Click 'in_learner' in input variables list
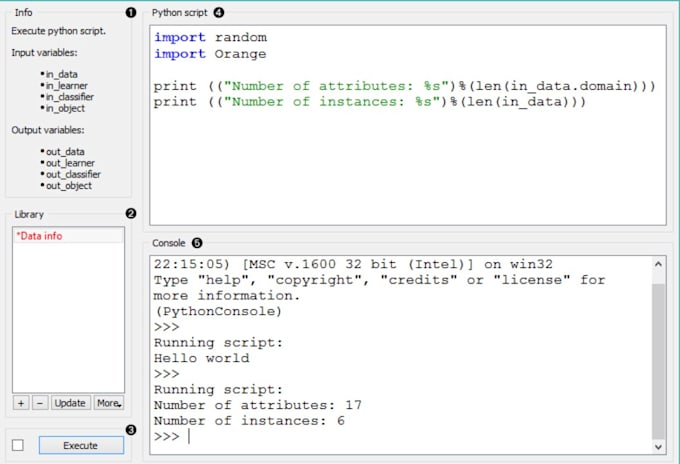Screen dimensions: 680x464 point(66,85)
